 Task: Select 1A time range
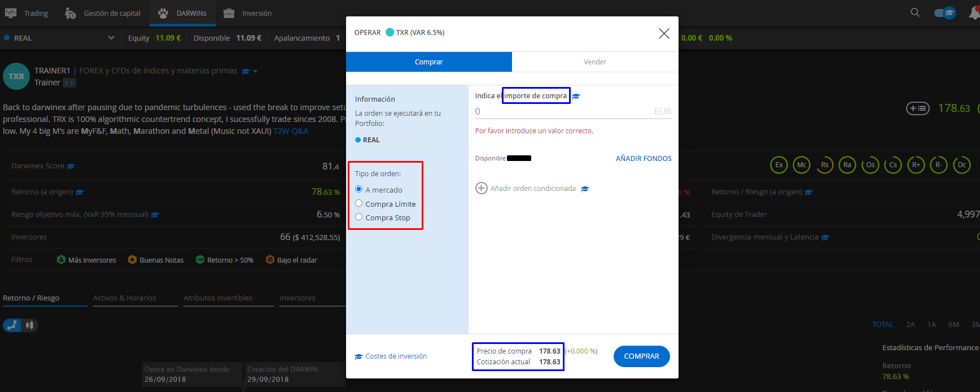click(x=931, y=325)
